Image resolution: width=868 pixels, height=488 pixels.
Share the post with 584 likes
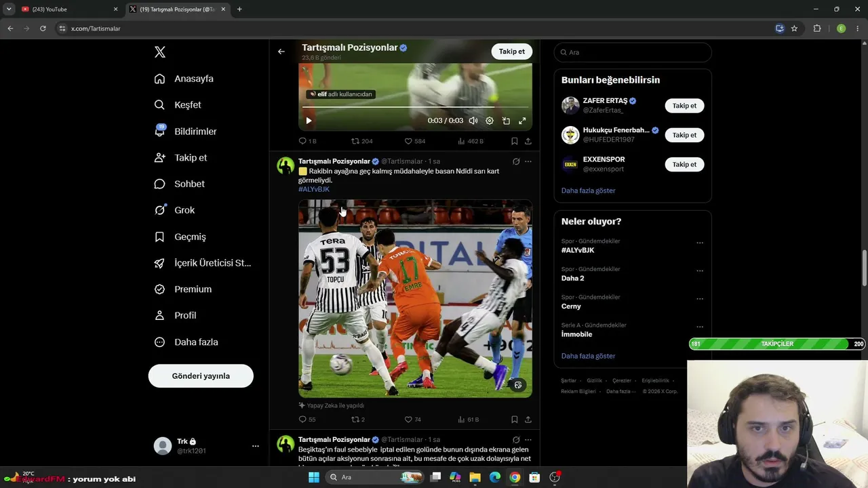(x=528, y=141)
